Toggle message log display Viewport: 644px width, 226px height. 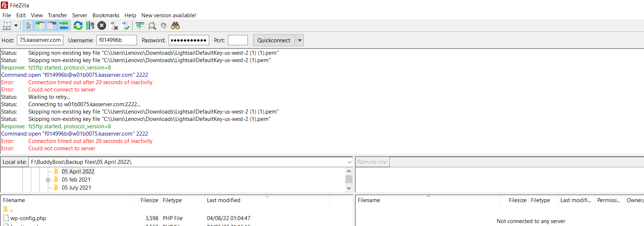pos(28,26)
